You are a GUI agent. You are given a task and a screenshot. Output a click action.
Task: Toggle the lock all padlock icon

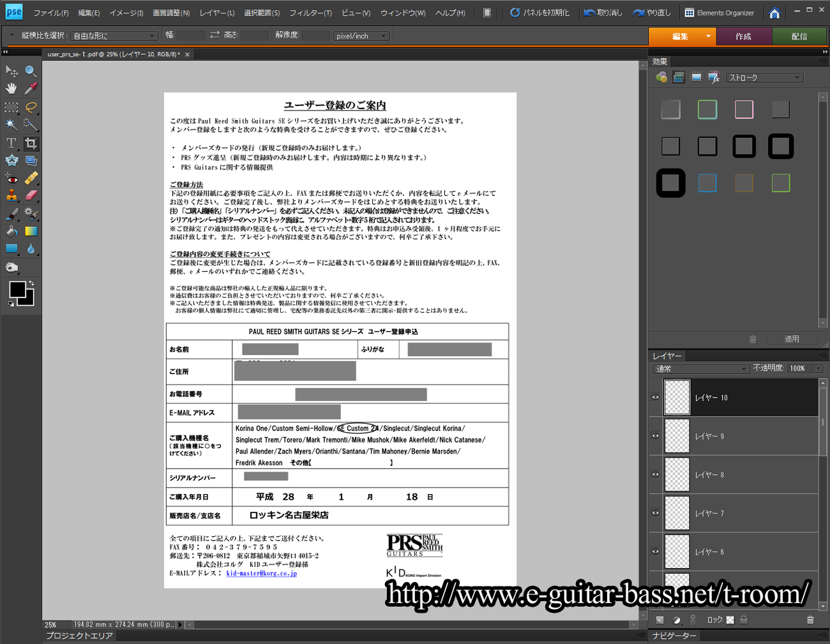[x=744, y=620]
